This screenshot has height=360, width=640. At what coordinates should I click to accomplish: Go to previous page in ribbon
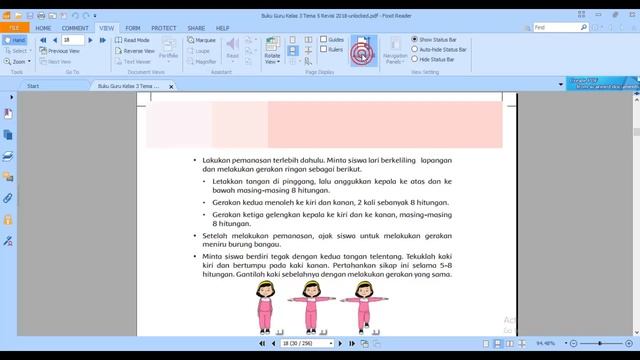(x=55, y=40)
